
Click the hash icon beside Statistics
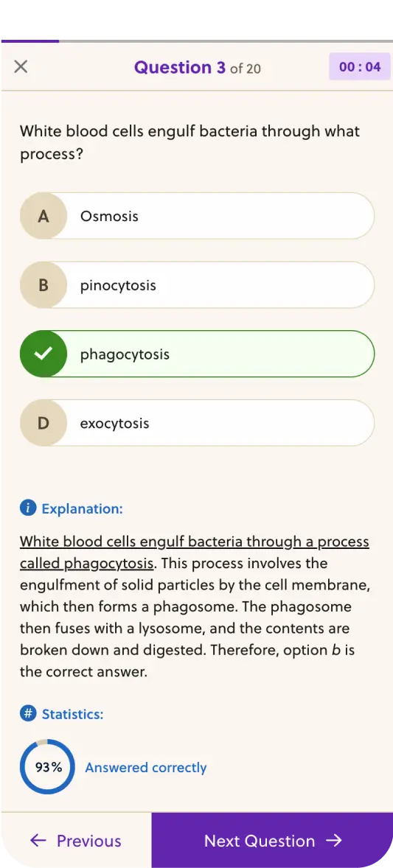28,714
